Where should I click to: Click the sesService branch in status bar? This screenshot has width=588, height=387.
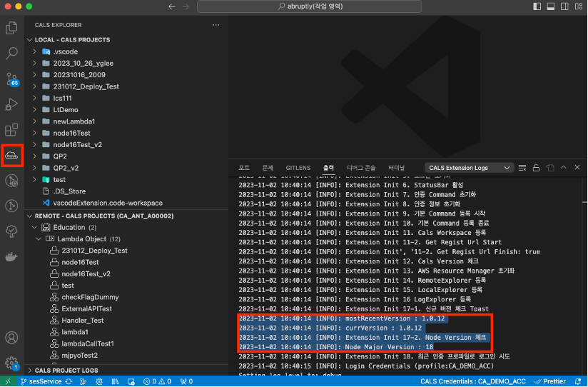41,381
